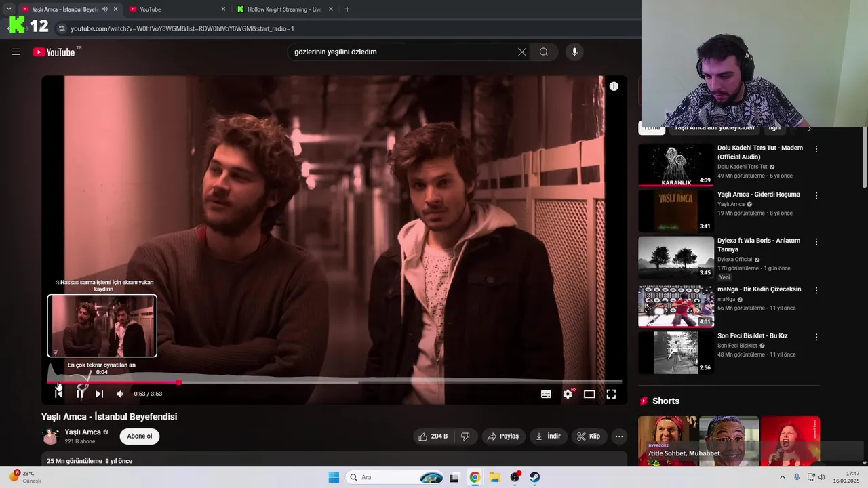Open the YouTube hamburger guide menu
The width and height of the screenshot is (868, 488).
pos(16,52)
